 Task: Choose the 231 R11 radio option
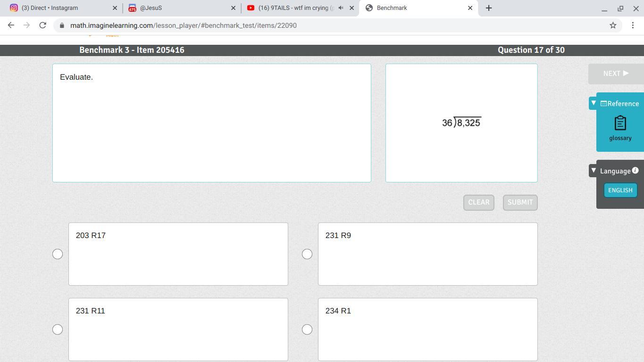point(58,329)
